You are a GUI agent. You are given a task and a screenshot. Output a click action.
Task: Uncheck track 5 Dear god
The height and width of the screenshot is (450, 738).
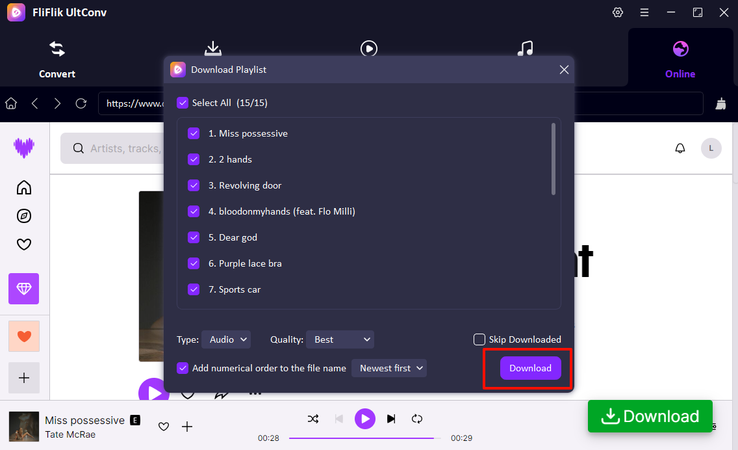tap(193, 237)
